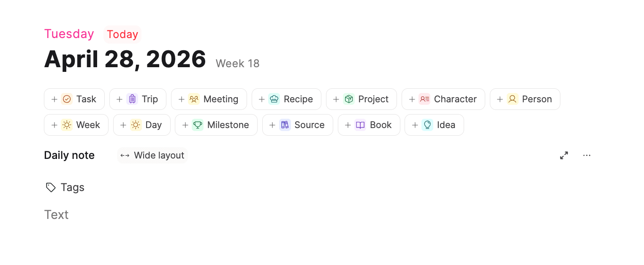Toggle the Wide layout option

pos(152,155)
